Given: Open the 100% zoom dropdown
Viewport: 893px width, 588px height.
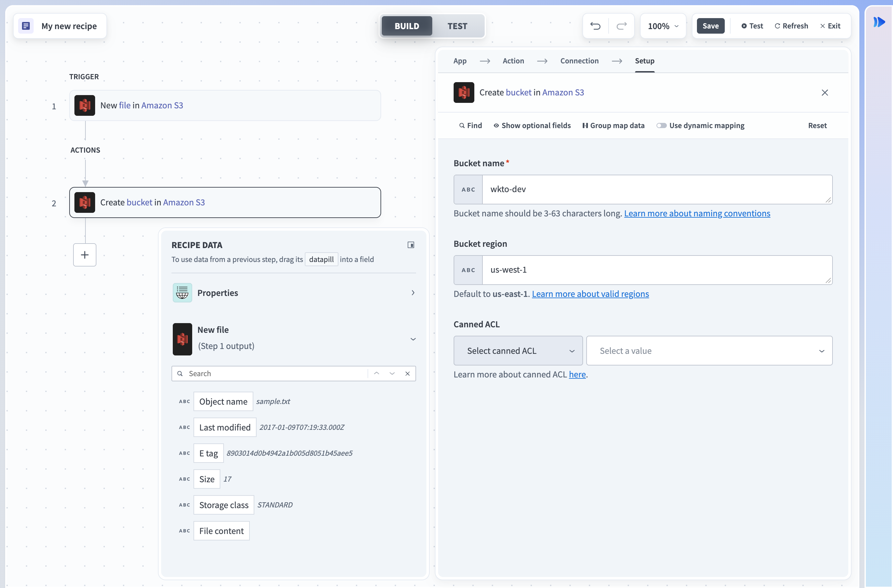Looking at the screenshot, I should (x=663, y=26).
